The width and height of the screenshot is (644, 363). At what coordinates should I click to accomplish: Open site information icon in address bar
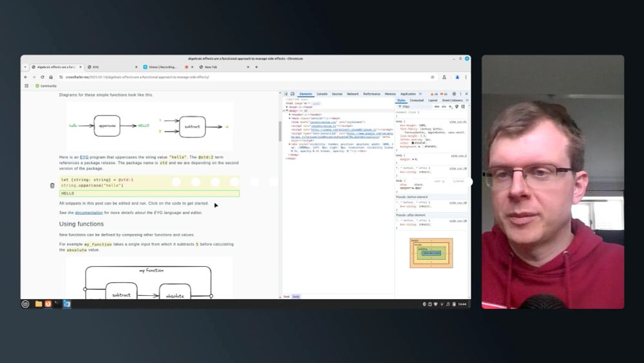click(61, 77)
